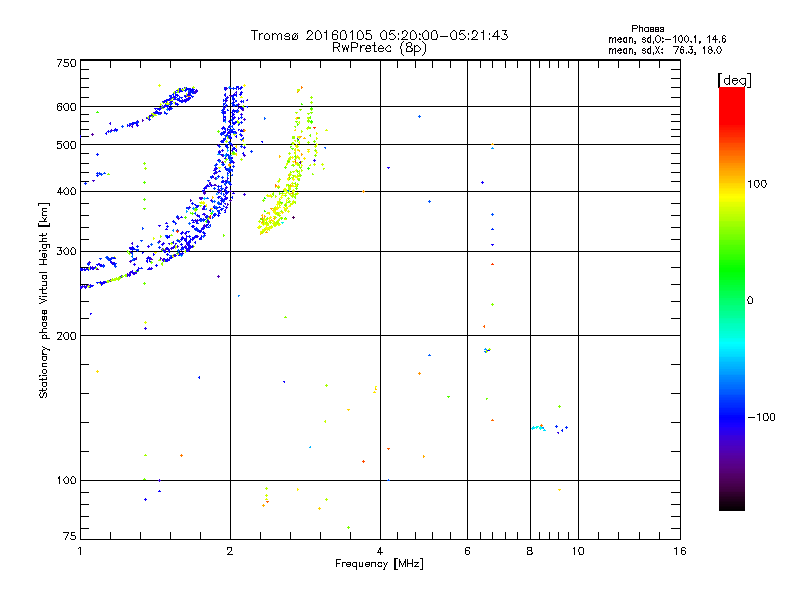Click the y-axis tick label '600'
The image size is (800, 600).
[x=66, y=107]
